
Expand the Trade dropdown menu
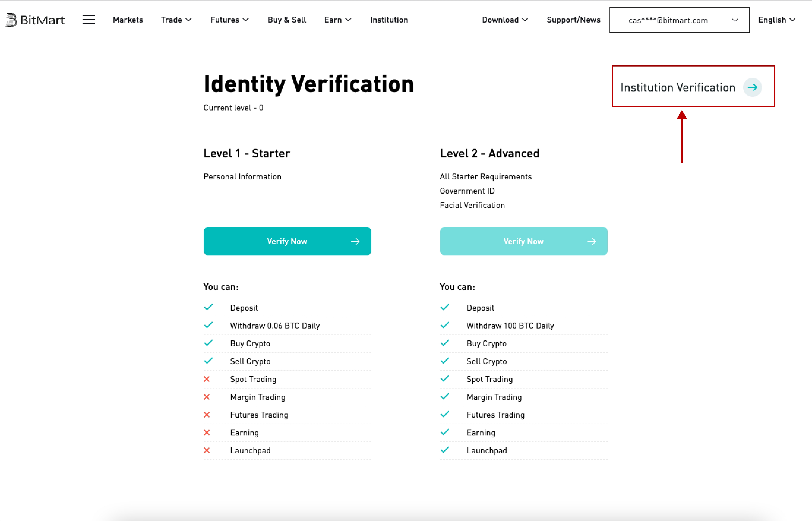[176, 20]
